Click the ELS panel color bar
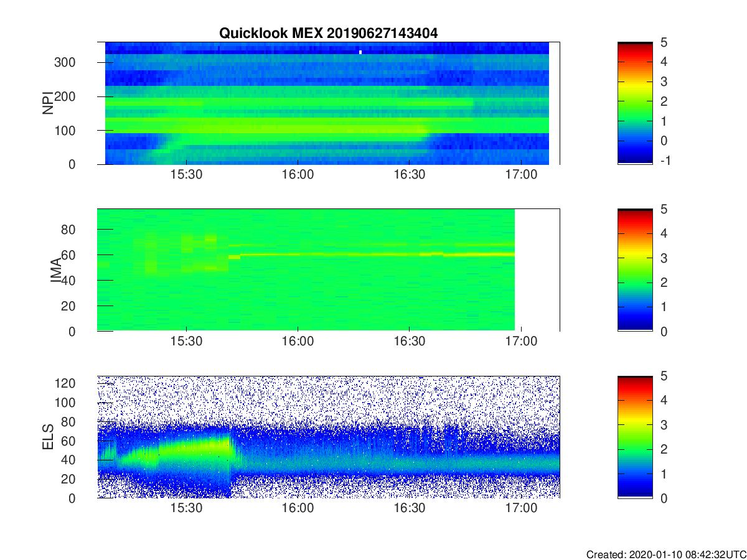Viewport: 747px width, 560px height. [x=635, y=437]
